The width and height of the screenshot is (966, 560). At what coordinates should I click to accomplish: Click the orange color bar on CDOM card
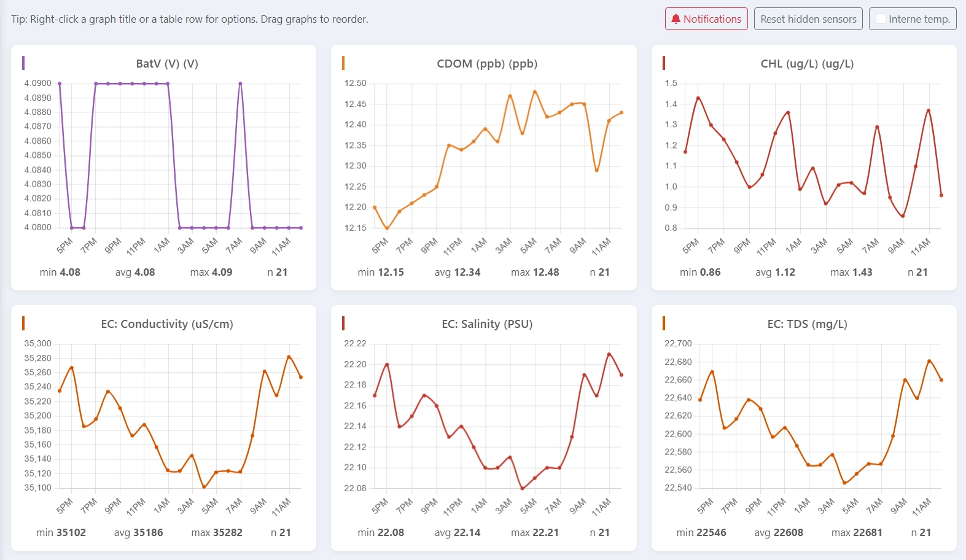click(343, 63)
